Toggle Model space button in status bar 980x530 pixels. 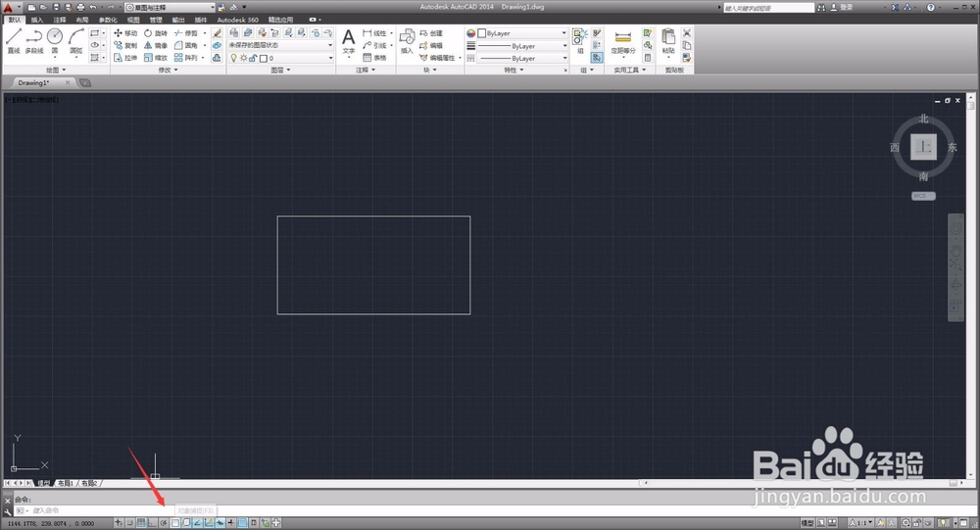click(x=808, y=523)
